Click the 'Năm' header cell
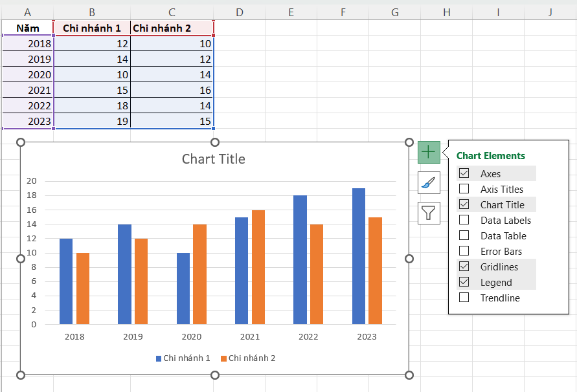The image size is (577, 392). (28, 28)
